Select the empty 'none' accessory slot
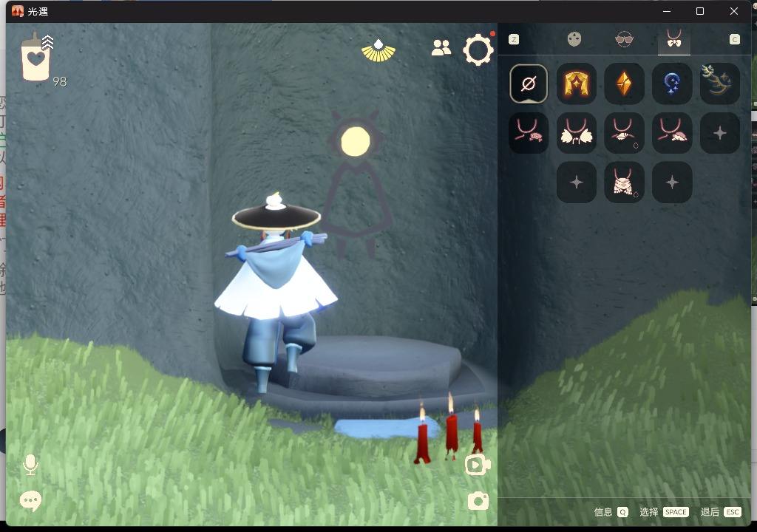The width and height of the screenshot is (757, 532). pos(528,83)
